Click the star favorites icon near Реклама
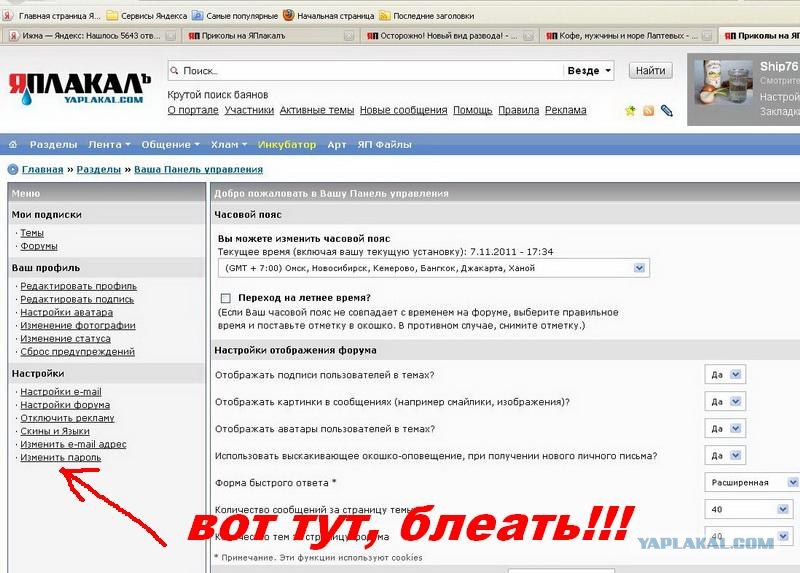 pyautogui.click(x=631, y=110)
